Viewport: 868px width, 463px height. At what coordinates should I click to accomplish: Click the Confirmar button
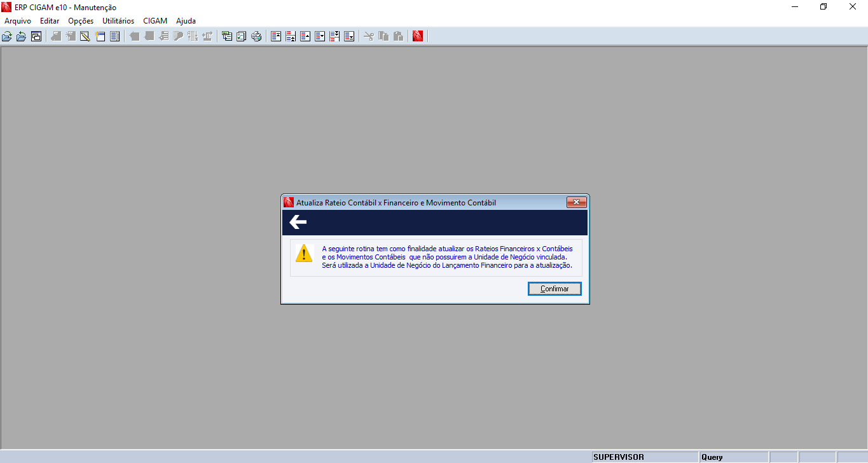555,289
